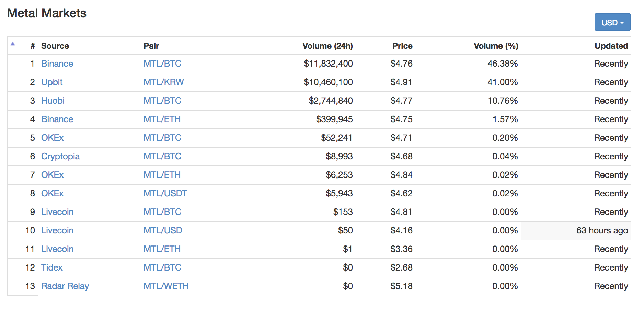The height and width of the screenshot is (309, 644).
Task: Click the ascending sort arrow icon
Action: tap(13, 44)
